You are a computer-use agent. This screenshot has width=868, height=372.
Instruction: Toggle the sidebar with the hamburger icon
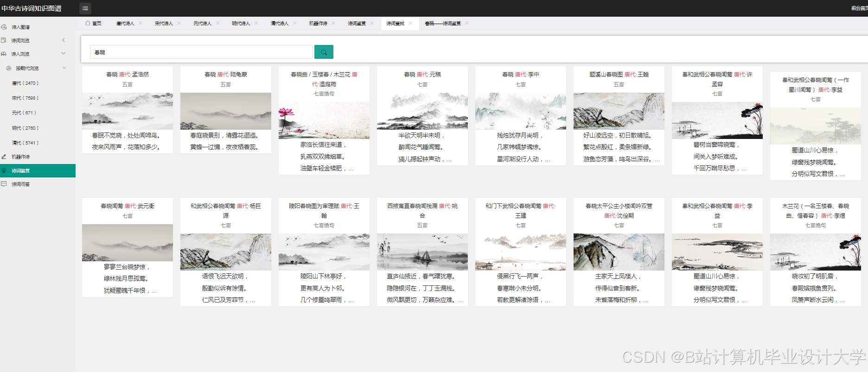coord(85,8)
